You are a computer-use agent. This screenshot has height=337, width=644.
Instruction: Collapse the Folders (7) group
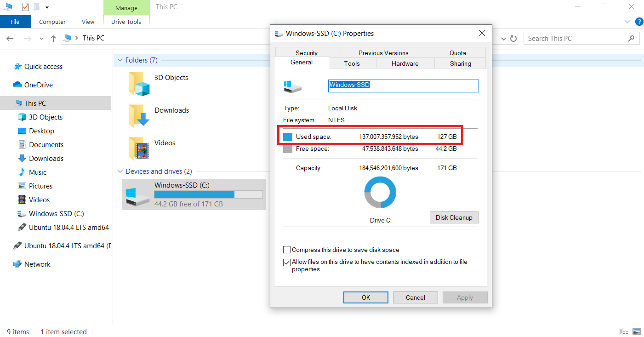click(120, 60)
